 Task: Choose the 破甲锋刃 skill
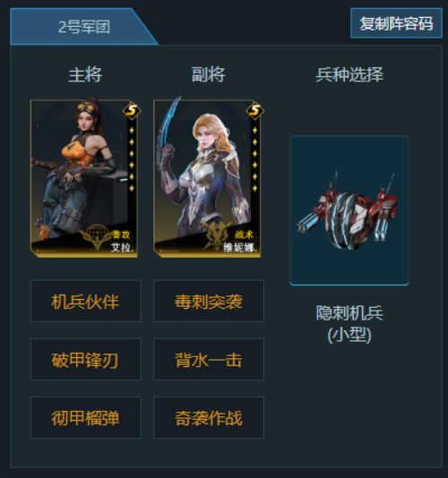85,360
